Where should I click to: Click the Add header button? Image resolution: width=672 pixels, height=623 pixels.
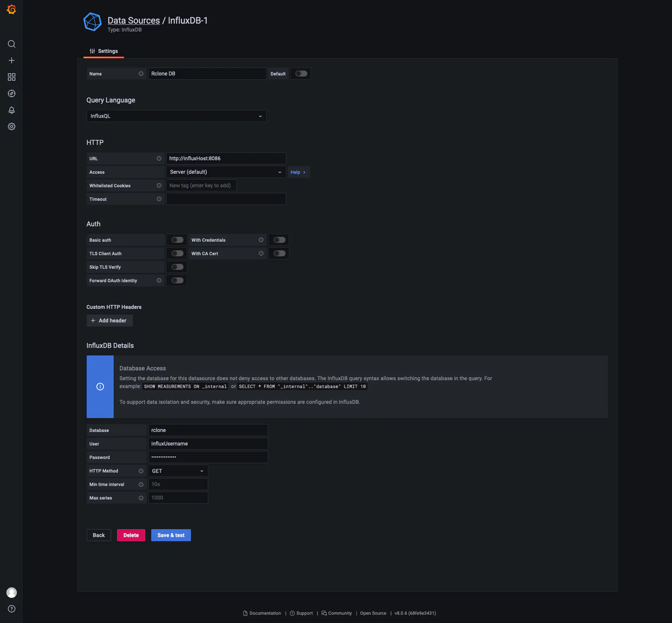[x=110, y=321]
